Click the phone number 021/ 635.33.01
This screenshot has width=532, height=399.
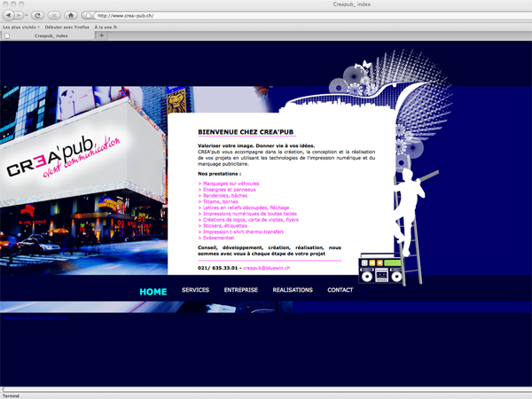tap(218, 268)
